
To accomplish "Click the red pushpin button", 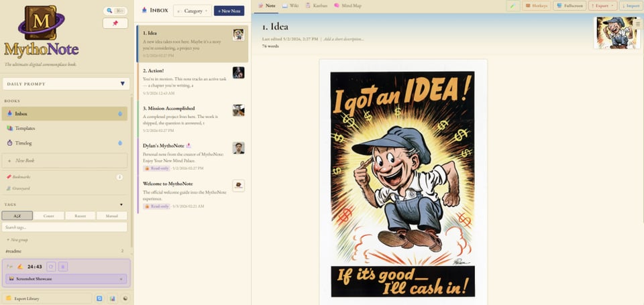I will coord(115,23).
